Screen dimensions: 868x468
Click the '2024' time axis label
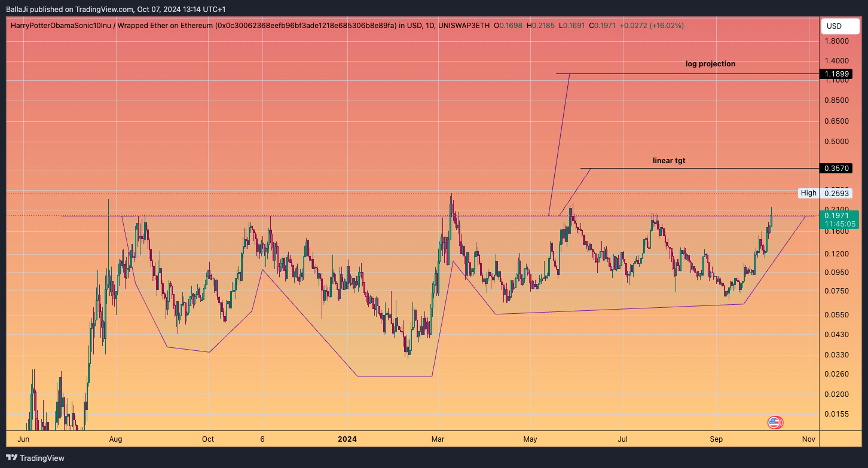pos(347,439)
